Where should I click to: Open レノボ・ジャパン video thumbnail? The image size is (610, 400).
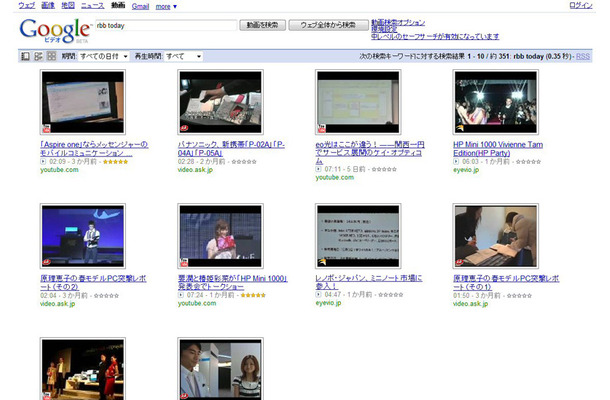tap(358, 236)
